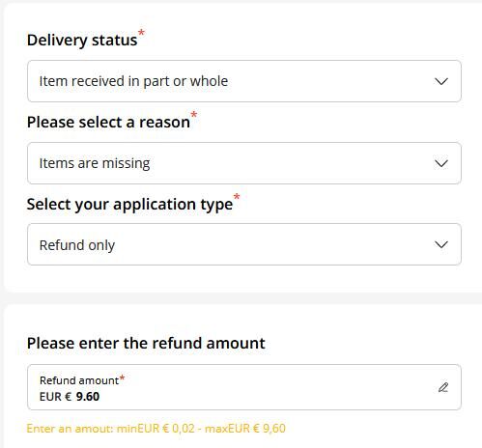Screen dimensions: 482x448
Task: Click the "Select your application type" label
Action: point(129,205)
